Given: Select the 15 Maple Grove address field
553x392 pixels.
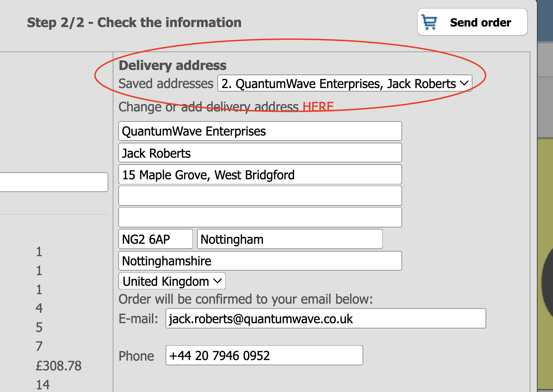Looking at the screenshot, I should pyautogui.click(x=260, y=175).
